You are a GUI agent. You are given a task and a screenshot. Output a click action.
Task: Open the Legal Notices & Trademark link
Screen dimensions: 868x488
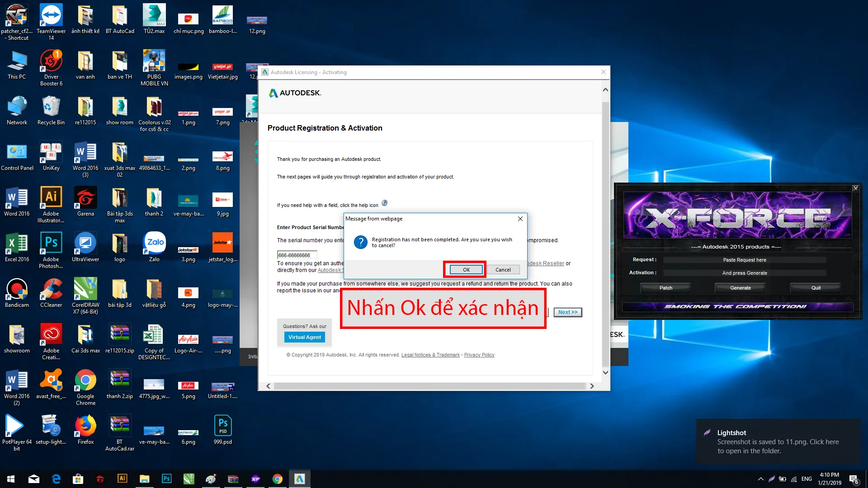click(430, 355)
